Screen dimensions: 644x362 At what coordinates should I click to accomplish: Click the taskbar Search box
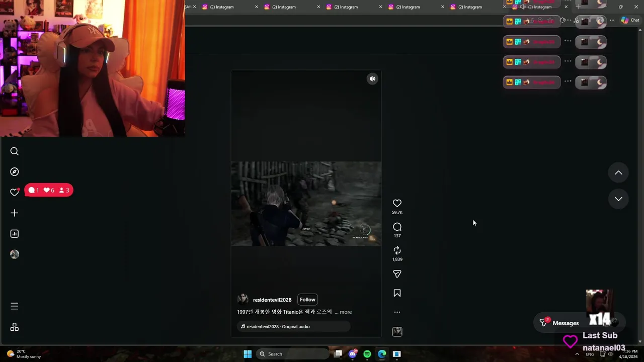click(293, 354)
